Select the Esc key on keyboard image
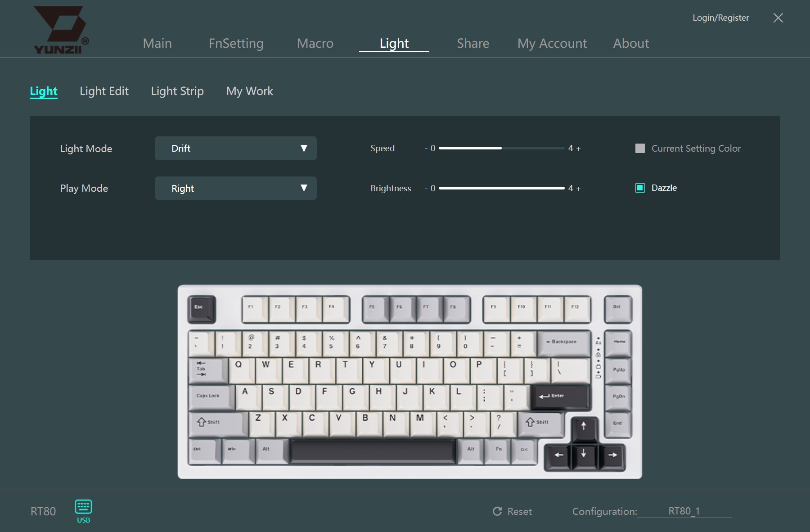This screenshot has width=810, height=532. [202, 309]
